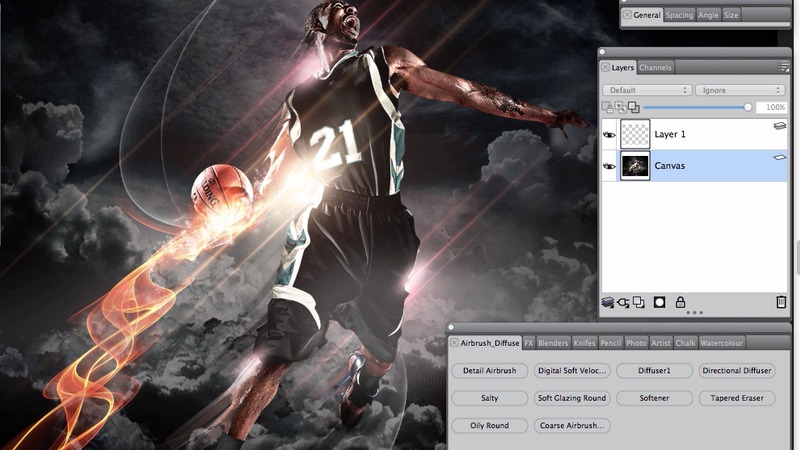Open the Blenders brush tab
The height and width of the screenshot is (450, 800).
pyautogui.click(x=553, y=343)
